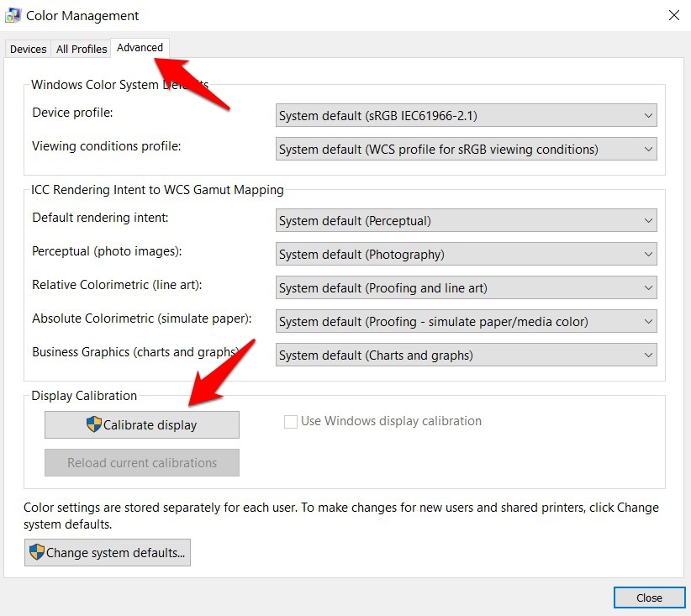Click the shield icon on Calibrate display
Image resolution: width=691 pixels, height=616 pixels.
point(94,424)
